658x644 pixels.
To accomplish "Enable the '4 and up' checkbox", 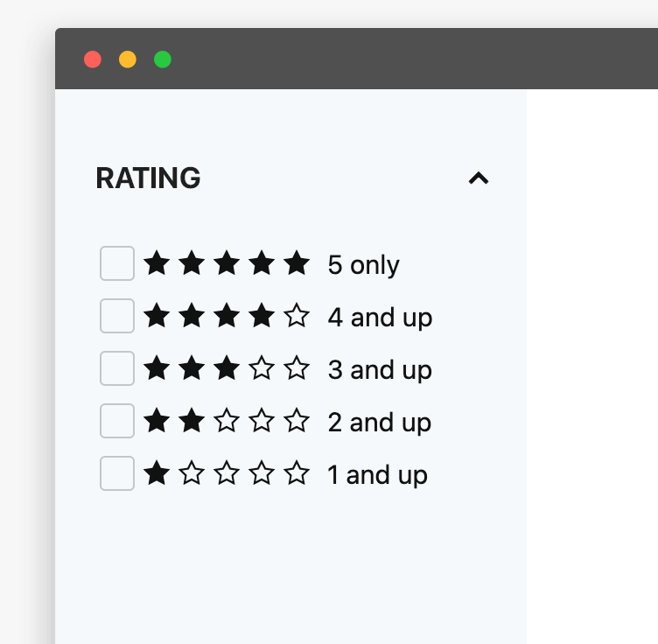I will tap(117, 316).
